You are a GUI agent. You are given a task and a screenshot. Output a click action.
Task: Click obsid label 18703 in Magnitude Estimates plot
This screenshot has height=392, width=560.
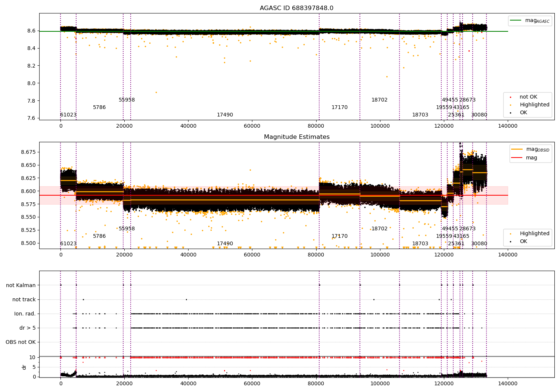(420, 244)
